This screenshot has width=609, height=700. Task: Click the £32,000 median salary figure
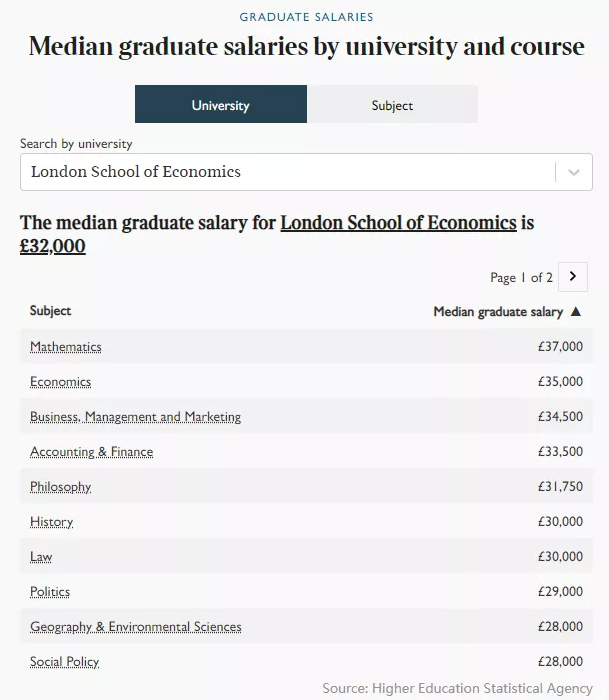coord(53,246)
